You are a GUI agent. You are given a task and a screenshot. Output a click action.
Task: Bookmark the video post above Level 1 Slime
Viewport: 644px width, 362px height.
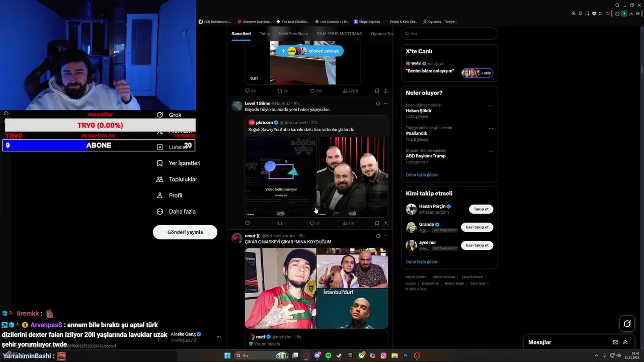[x=377, y=91]
